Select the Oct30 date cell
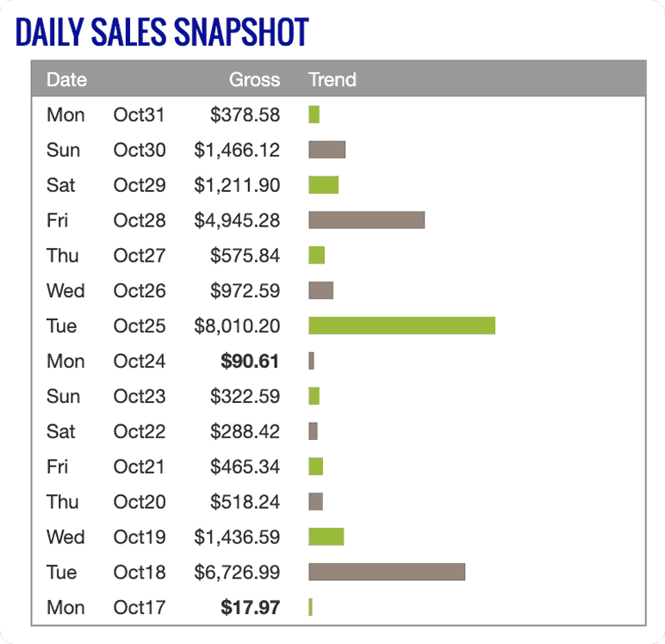This screenshot has width=665, height=644. [x=140, y=150]
